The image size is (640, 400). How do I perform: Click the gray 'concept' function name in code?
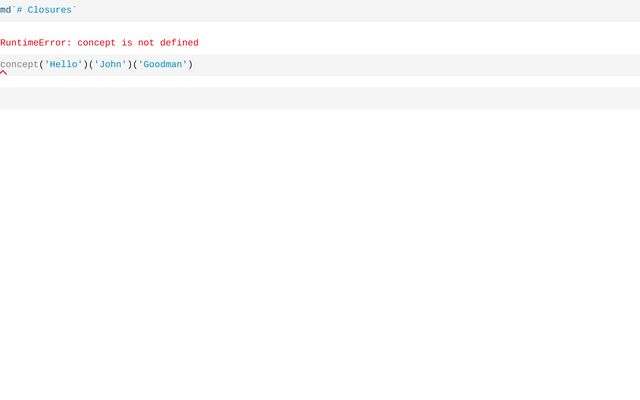point(19,65)
